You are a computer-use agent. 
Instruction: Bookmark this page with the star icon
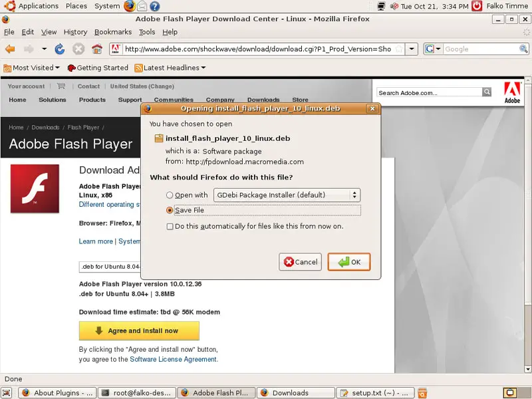pyautogui.click(x=400, y=49)
